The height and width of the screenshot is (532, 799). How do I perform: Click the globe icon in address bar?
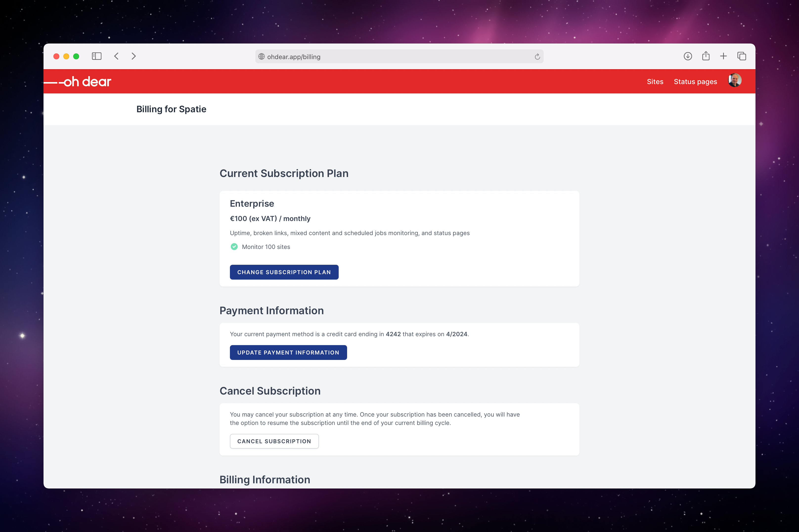[262, 57]
